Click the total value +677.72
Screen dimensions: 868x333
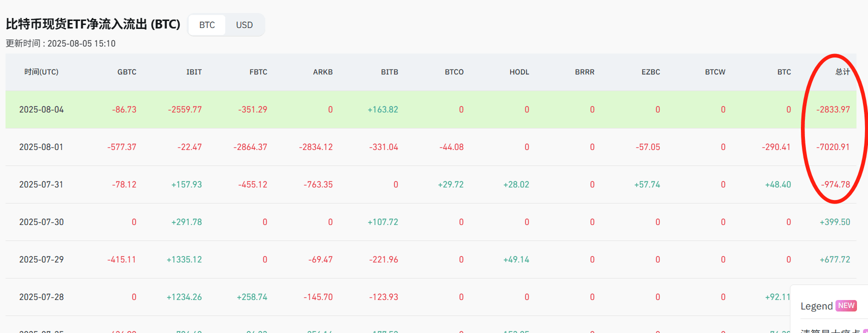[x=835, y=259]
